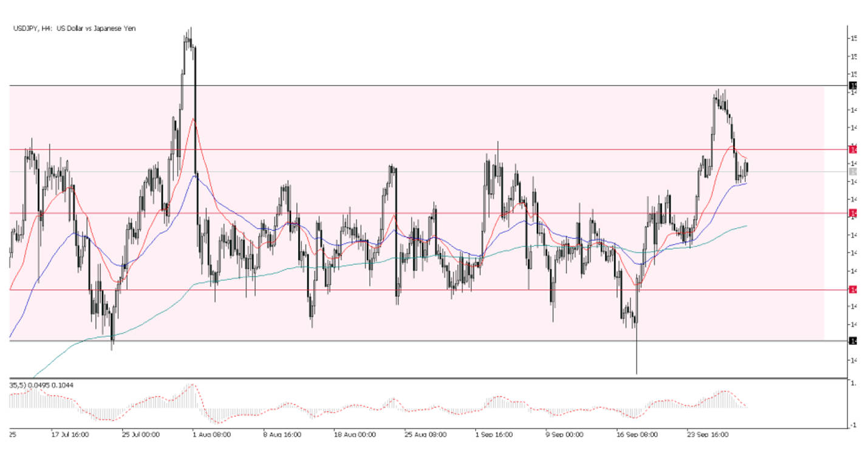
Task: Select the 1 Aug 08:00 time axis label
Action: (x=211, y=434)
